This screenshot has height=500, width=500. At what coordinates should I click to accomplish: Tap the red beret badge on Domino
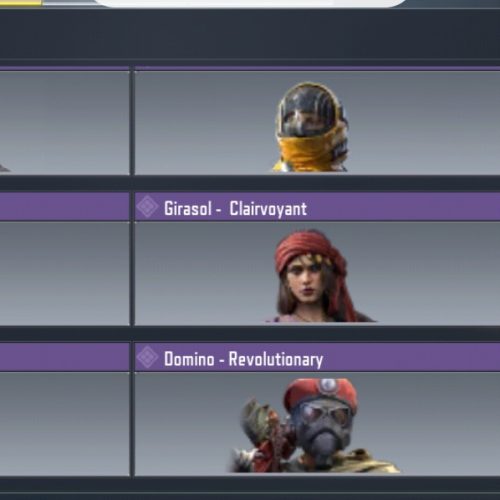[x=328, y=386]
